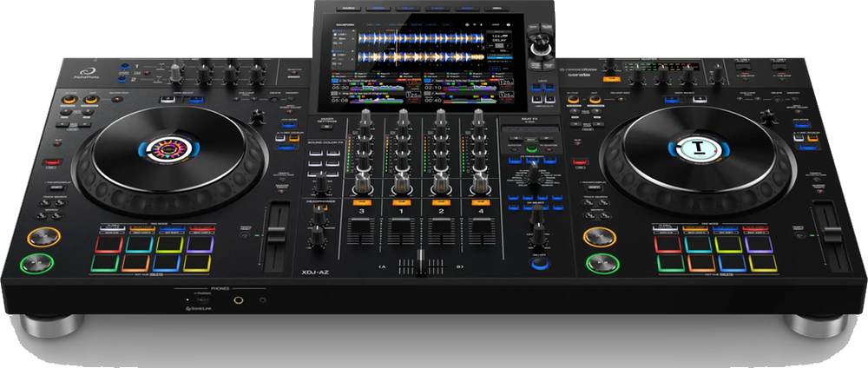Tap the purple performance pad on left deck

200,244
